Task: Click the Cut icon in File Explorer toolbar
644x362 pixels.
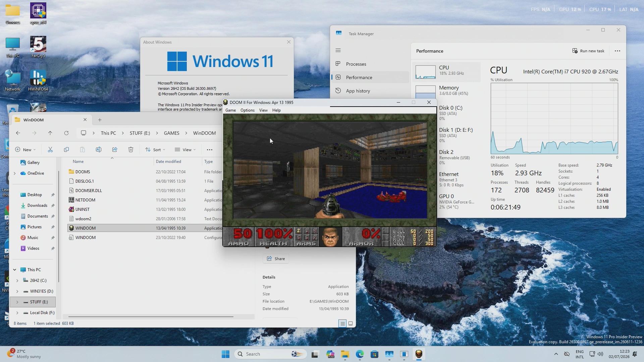Action: click(x=50, y=150)
